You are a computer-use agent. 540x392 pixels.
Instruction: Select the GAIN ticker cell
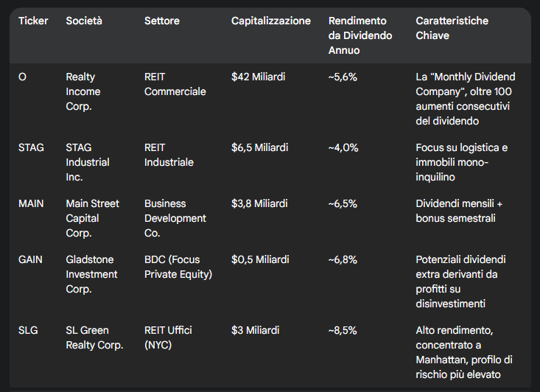[31, 259]
